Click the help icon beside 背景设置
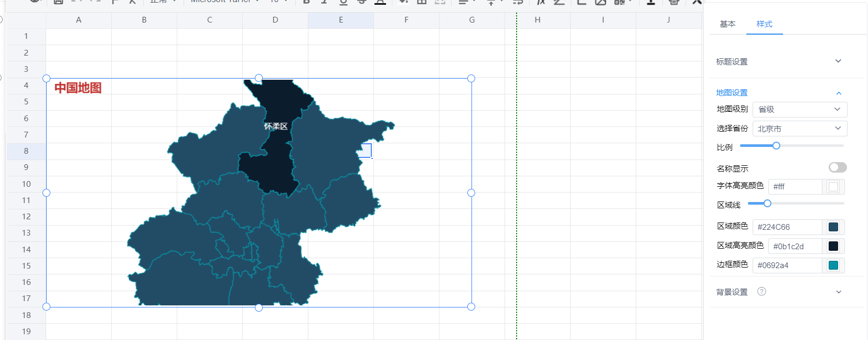868x340 pixels. tap(762, 292)
